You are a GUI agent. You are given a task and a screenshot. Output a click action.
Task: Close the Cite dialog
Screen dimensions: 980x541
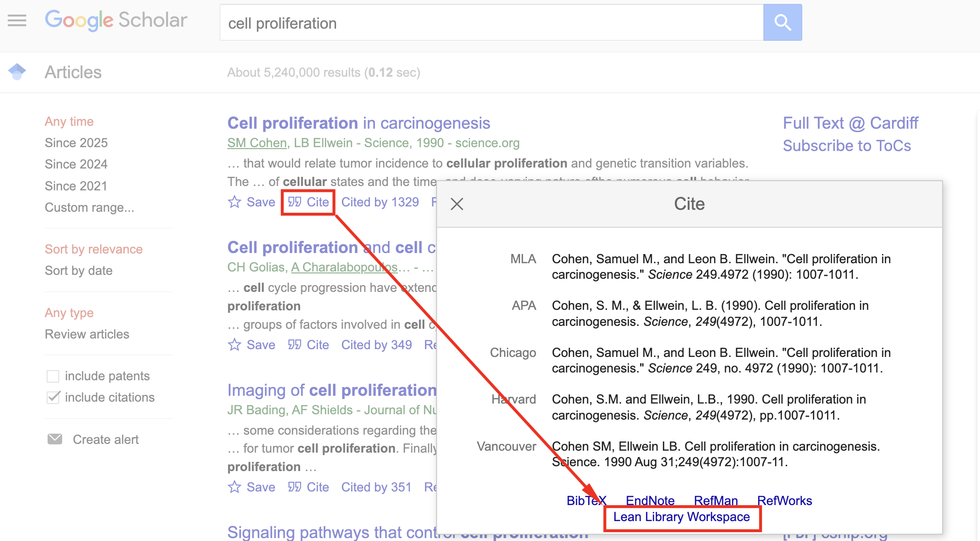(457, 204)
